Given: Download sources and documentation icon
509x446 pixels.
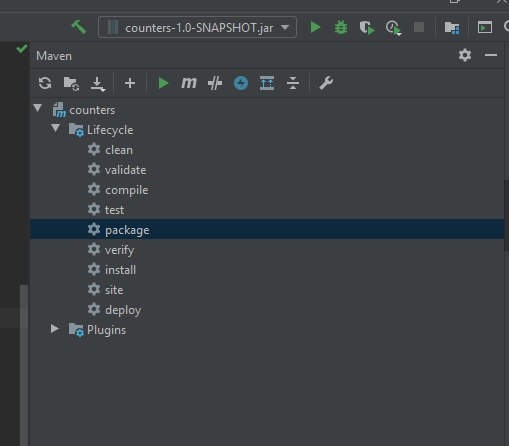Looking at the screenshot, I should point(98,84).
